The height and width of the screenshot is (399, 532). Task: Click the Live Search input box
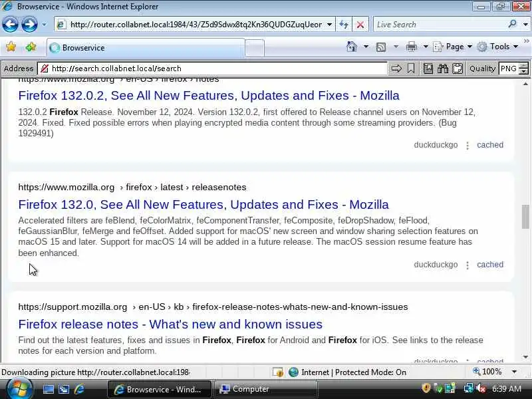pos(440,25)
